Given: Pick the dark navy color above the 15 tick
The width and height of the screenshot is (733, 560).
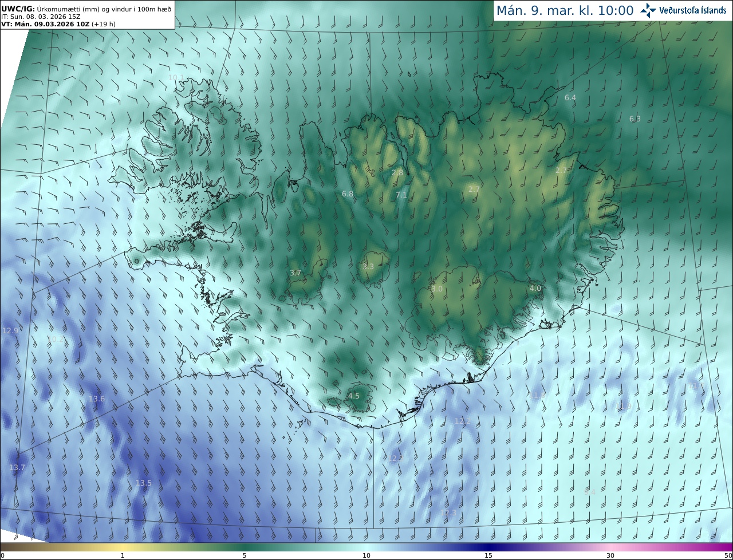Looking at the screenshot, I should (x=488, y=547).
